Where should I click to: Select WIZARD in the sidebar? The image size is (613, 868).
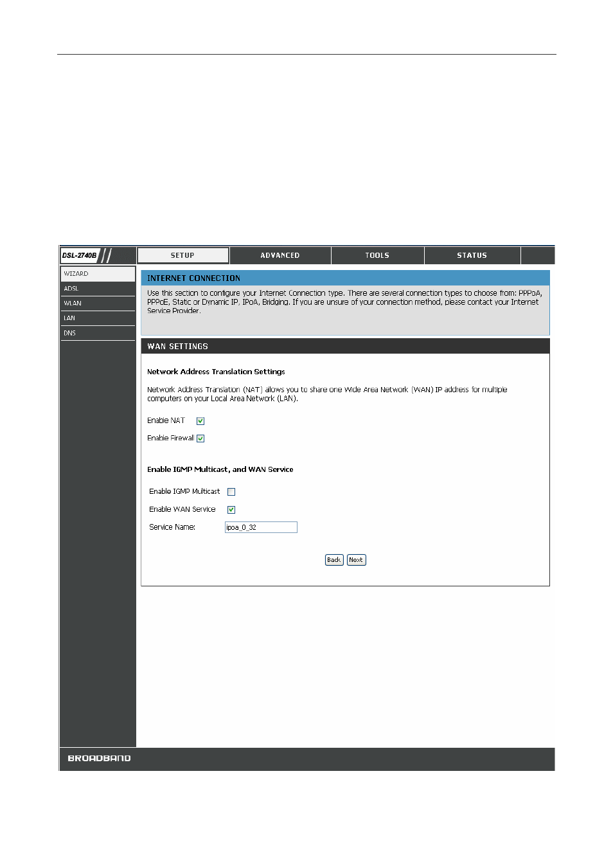[98, 274]
